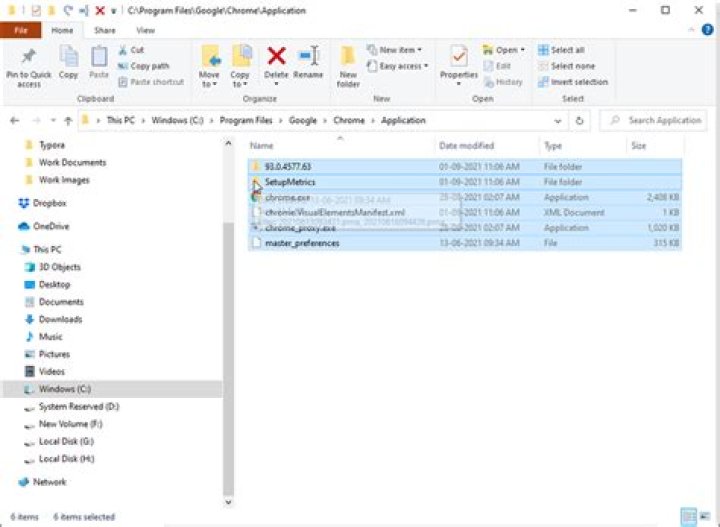Click the Open button in ribbon
The height and width of the screenshot is (527, 720).
click(x=504, y=50)
